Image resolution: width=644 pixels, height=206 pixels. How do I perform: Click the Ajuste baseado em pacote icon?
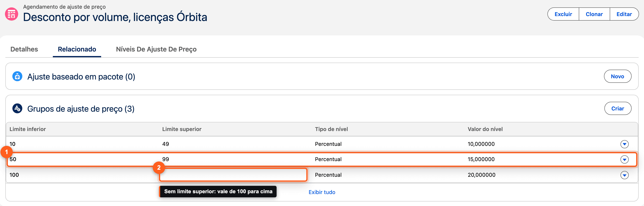[x=17, y=76]
